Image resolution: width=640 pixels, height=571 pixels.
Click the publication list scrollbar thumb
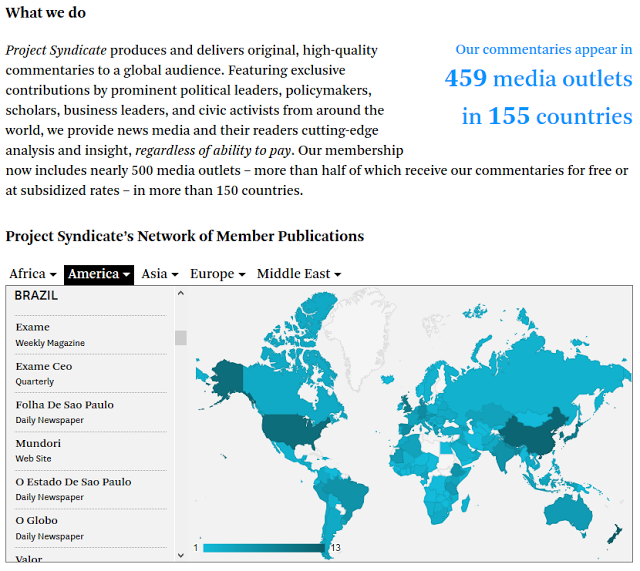click(181, 337)
